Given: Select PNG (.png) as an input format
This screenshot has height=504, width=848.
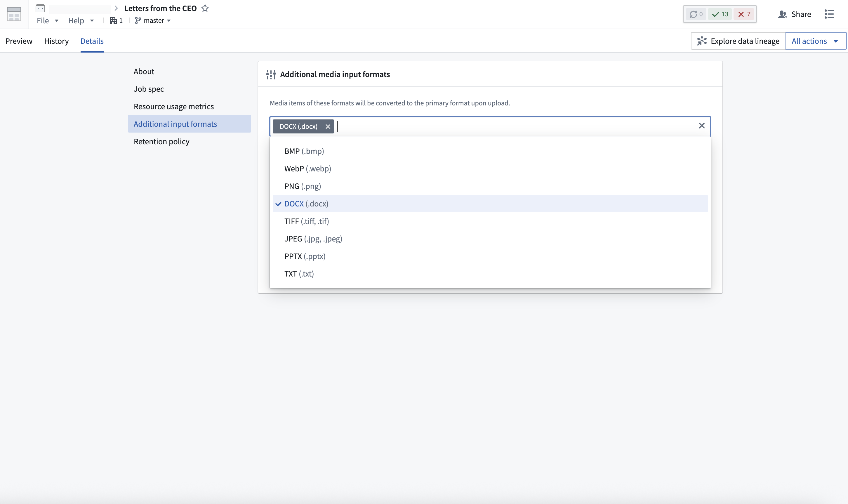Looking at the screenshot, I should (302, 186).
